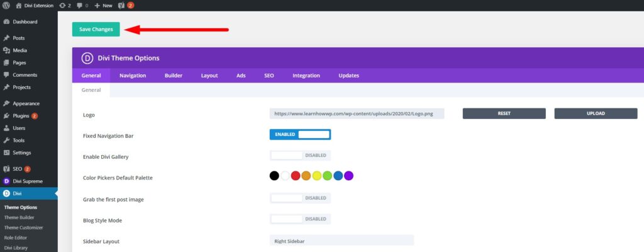This screenshot has width=644, height=252.
Task: Open Role Editor in Divi submenu
Action: 16,238
